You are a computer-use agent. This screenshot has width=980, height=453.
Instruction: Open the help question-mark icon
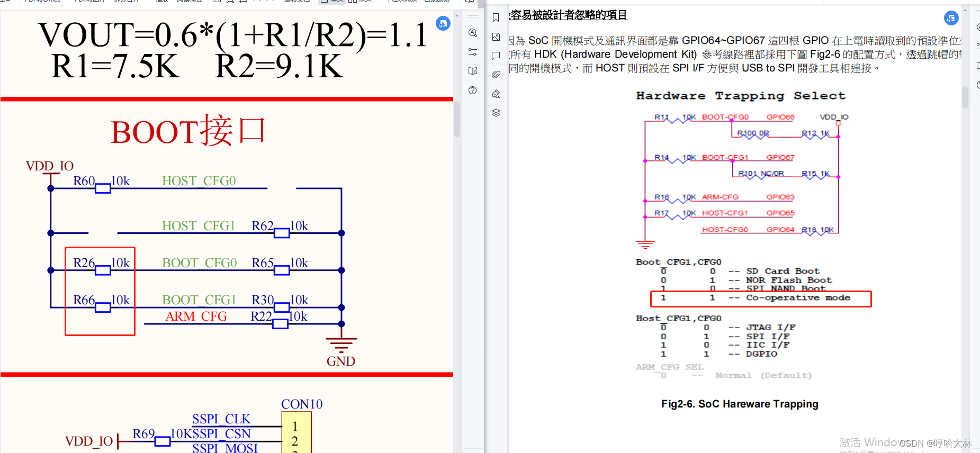(473, 90)
